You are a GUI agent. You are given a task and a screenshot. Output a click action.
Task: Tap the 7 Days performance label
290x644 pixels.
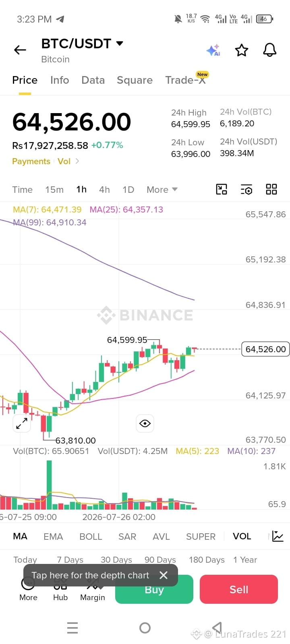click(x=70, y=559)
